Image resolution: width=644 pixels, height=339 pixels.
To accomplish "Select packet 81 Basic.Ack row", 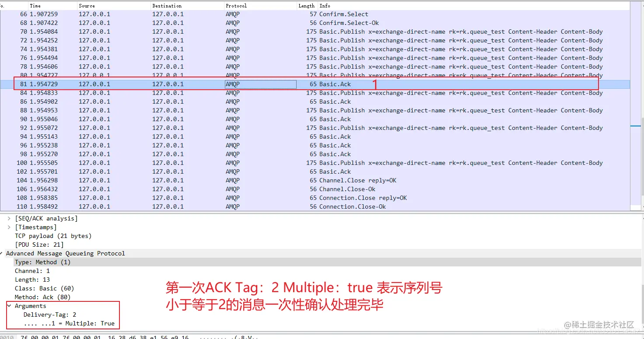I will (315, 84).
